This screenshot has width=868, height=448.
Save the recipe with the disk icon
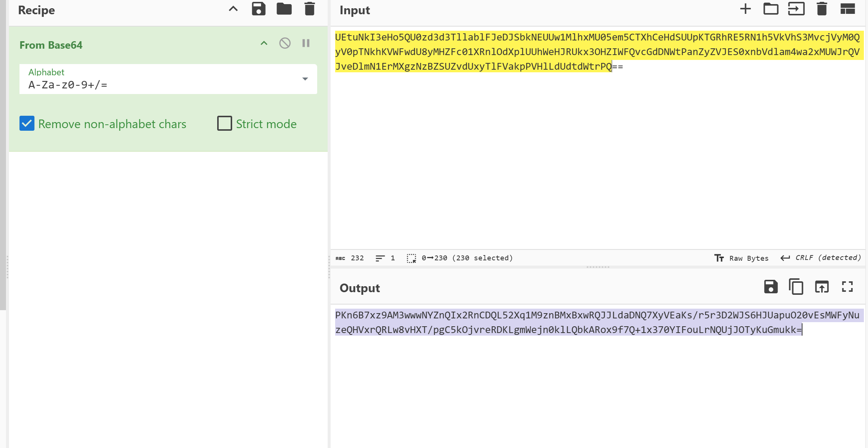[x=258, y=9]
